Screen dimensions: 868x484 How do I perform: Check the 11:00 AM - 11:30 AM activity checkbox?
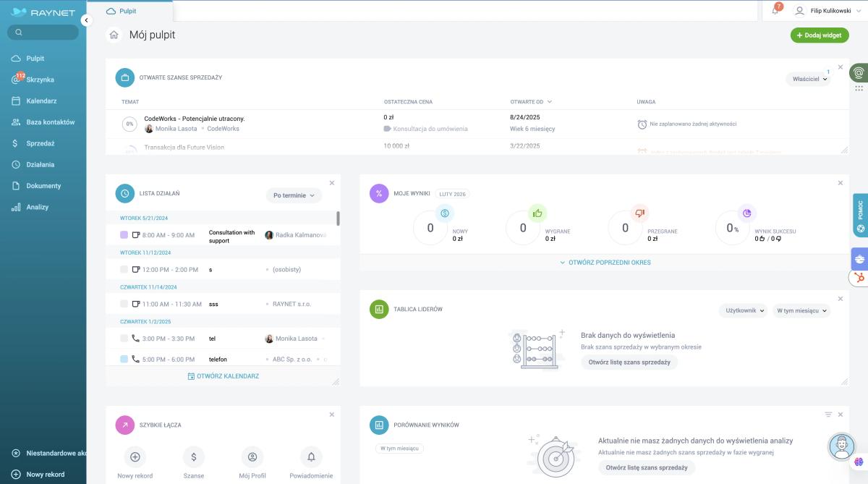pyautogui.click(x=124, y=304)
